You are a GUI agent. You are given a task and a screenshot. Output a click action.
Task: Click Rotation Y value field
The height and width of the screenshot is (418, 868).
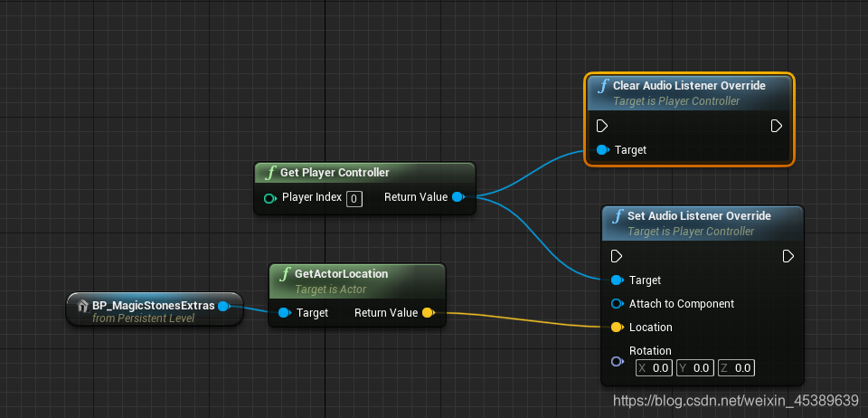point(694,367)
